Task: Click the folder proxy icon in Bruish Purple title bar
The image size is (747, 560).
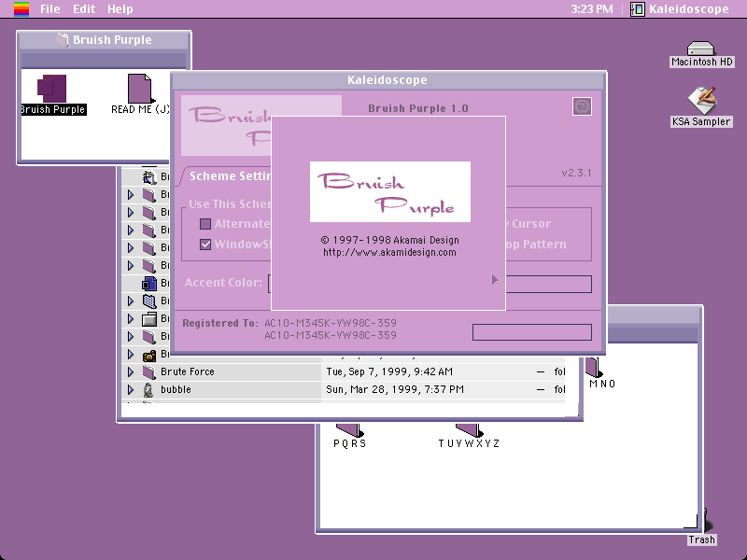Action: pyautogui.click(x=62, y=40)
